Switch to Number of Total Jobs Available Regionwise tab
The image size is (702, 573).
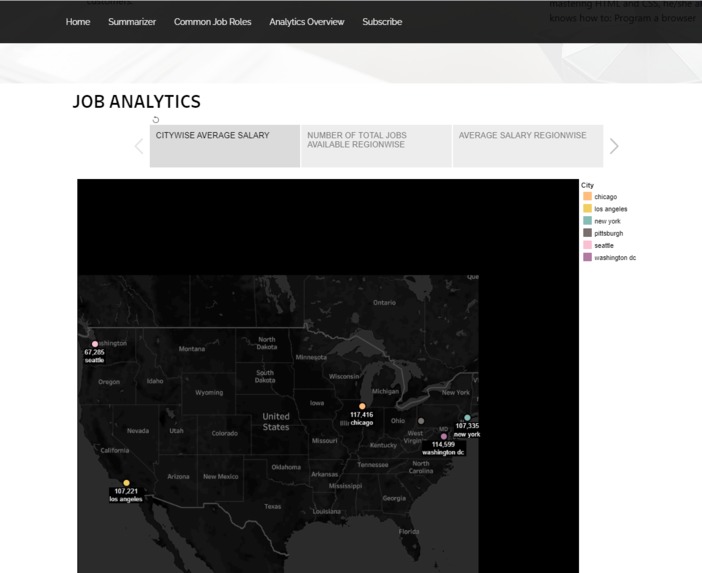376,146
